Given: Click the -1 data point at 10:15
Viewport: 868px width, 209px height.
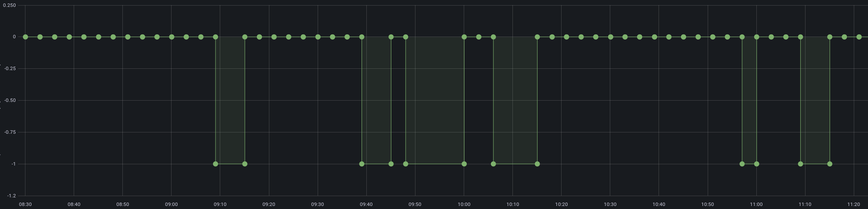Looking at the screenshot, I should point(537,164).
